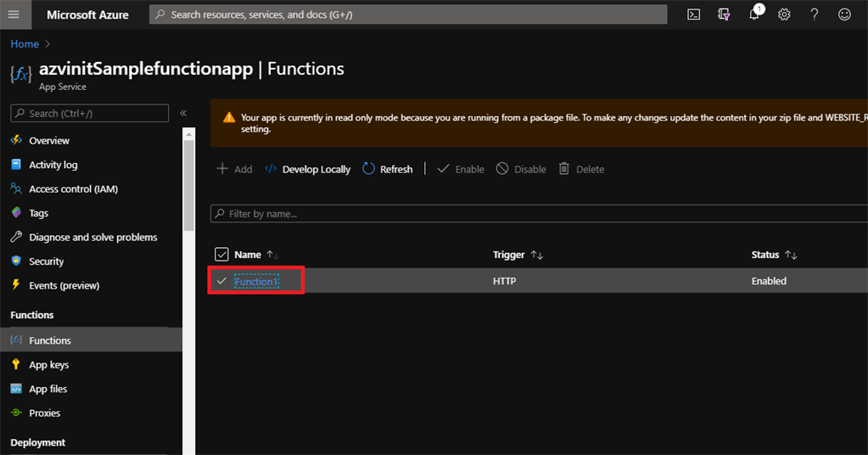Image resolution: width=868 pixels, height=455 pixels.
Task: Open the portal hamburger menu
Action: pyautogui.click(x=14, y=14)
